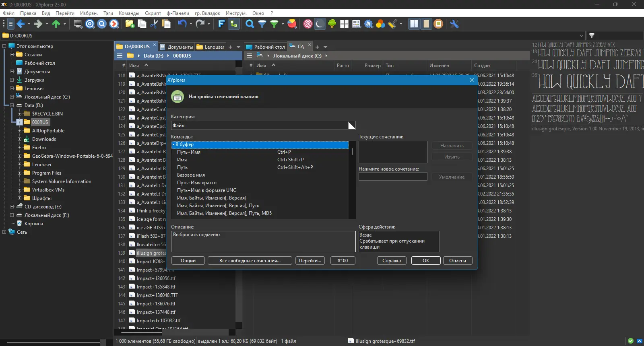Click the green tree toolbar icon

[x=332, y=24]
